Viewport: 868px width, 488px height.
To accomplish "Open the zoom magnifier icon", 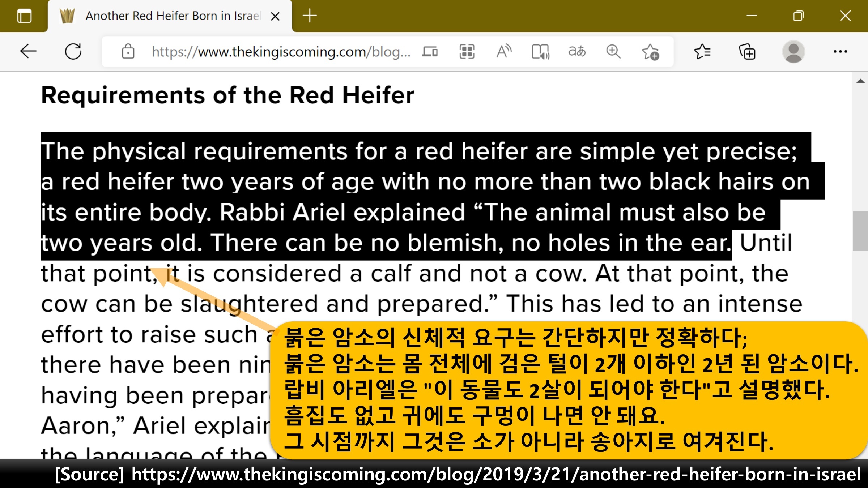I will [613, 52].
